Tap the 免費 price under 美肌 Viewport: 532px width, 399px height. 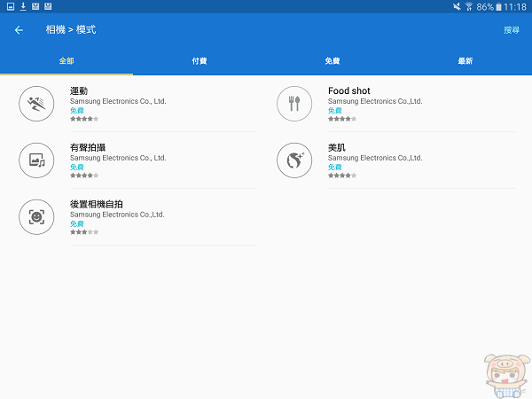click(335, 168)
